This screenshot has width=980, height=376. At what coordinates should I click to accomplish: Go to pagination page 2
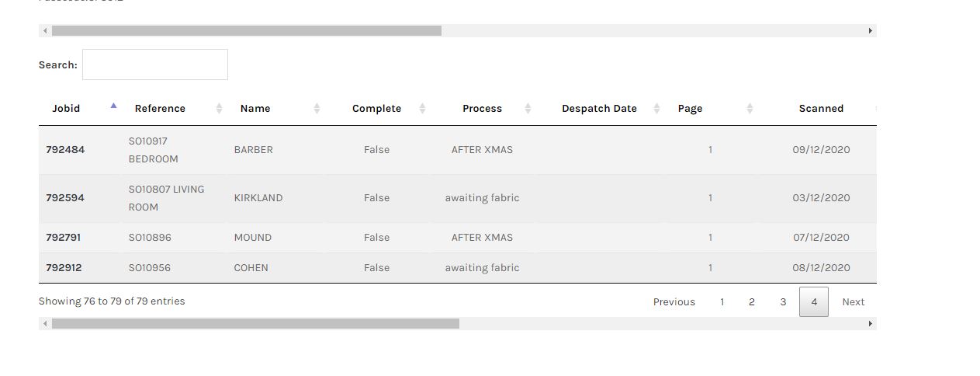click(752, 302)
